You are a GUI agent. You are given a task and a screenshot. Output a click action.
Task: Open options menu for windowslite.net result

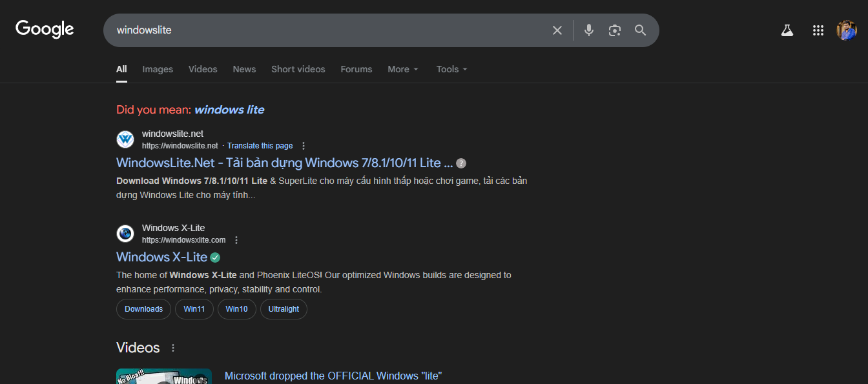pyautogui.click(x=304, y=146)
